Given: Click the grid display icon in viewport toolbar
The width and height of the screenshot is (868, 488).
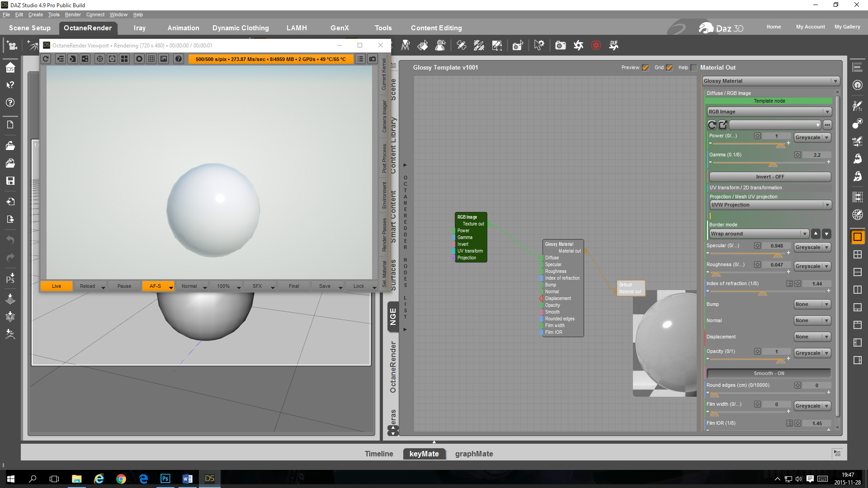Looking at the screenshot, I should coord(151,59).
